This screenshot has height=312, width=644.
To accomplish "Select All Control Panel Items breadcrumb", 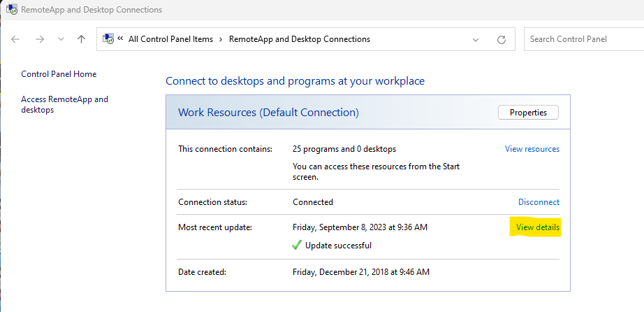I will pyautogui.click(x=171, y=39).
